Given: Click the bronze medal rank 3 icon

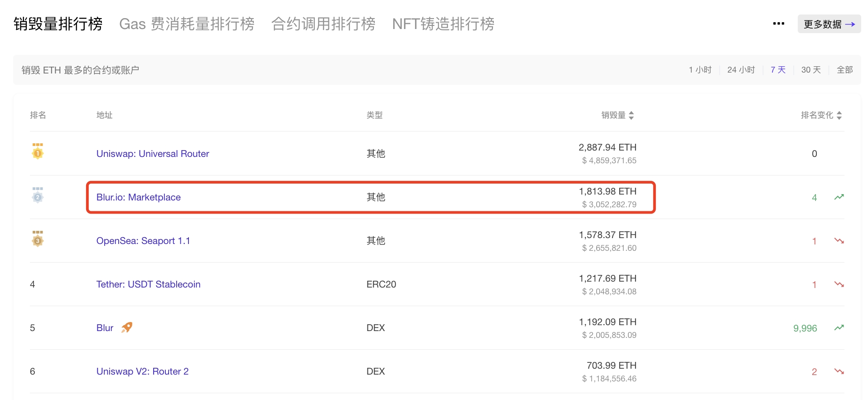Looking at the screenshot, I should pos(38,239).
